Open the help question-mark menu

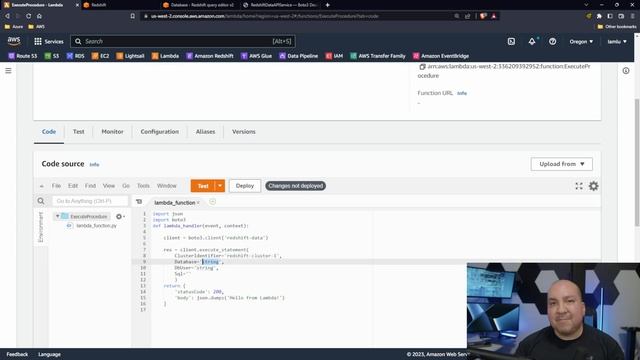pyautogui.click(x=552, y=41)
